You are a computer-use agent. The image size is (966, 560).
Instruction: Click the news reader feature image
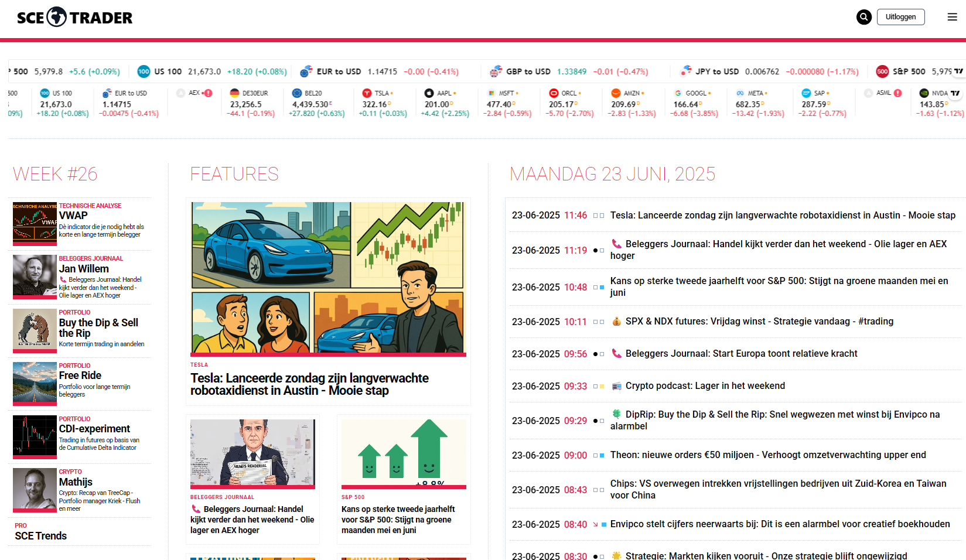[x=252, y=453]
